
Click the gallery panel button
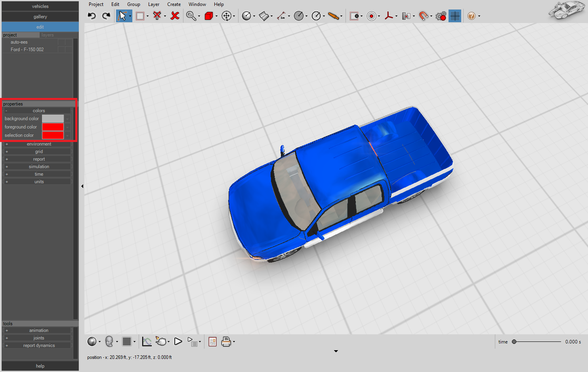click(40, 17)
